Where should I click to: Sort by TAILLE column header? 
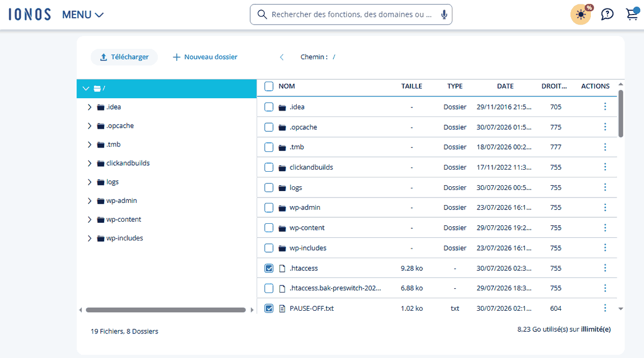412,86
